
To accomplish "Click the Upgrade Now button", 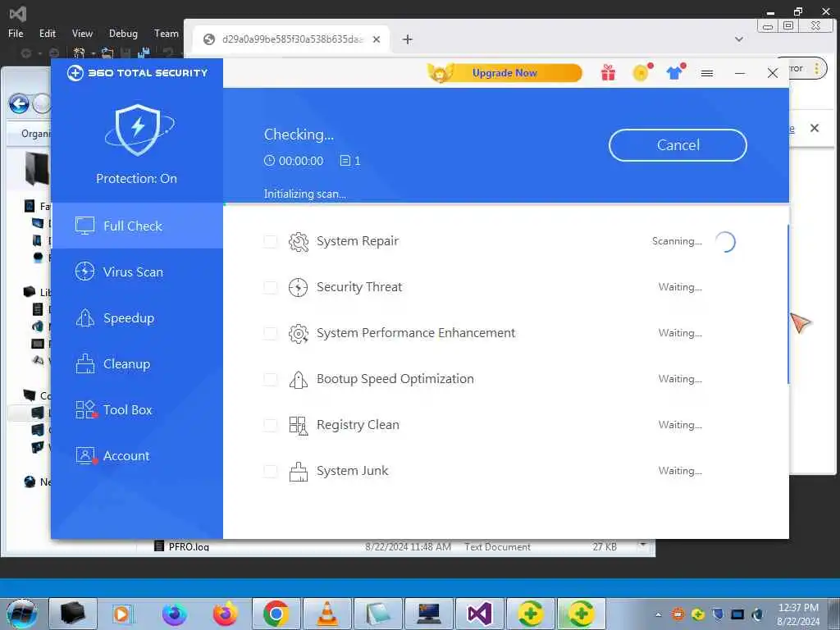I will [x=504, y=73].
